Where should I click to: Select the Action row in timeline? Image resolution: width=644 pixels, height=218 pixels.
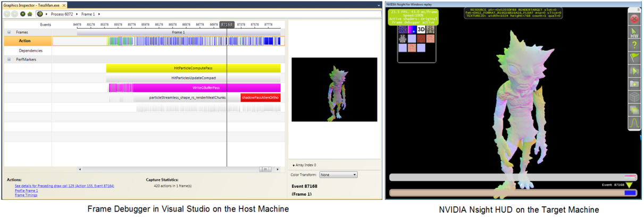point(25,41)
